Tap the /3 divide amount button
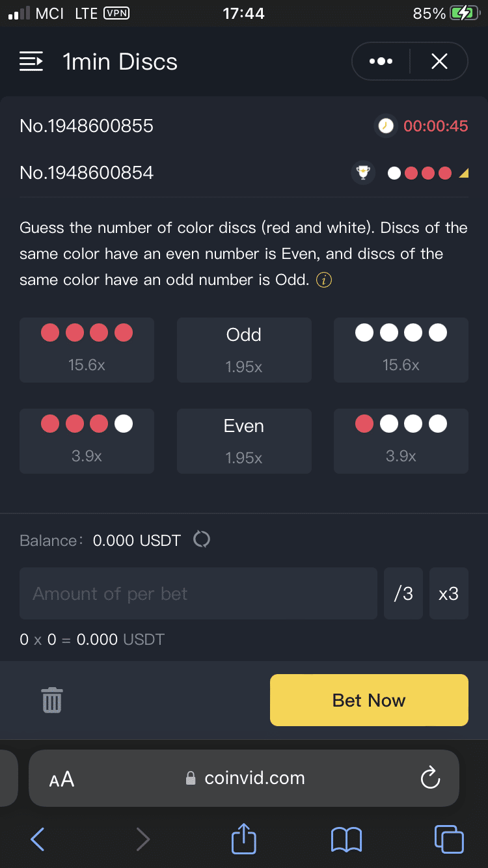Image resolution: width=488 pixels, height=868 pixels. click(x=403, y=593)
